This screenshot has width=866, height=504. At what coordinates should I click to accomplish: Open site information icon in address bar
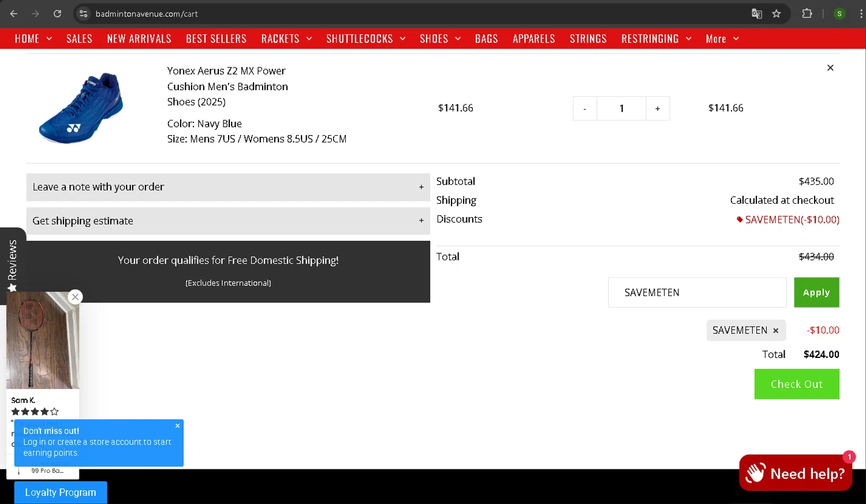click(84, 14)
